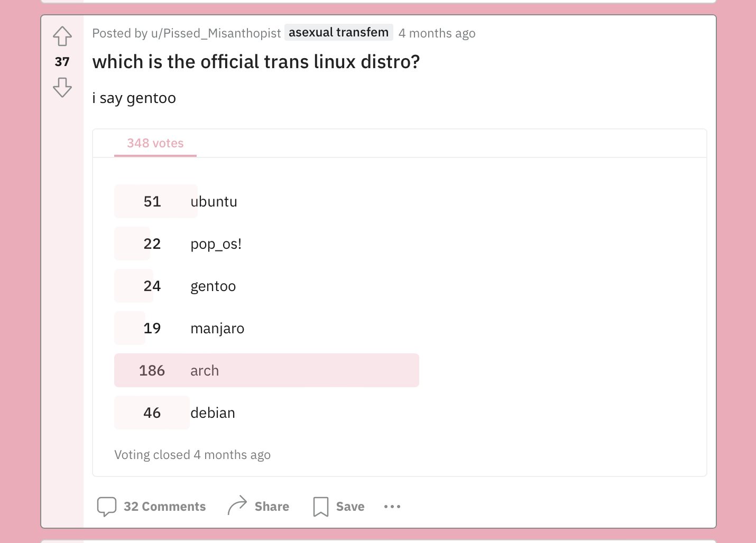Open the three-dot more options menu
This screenshot has height=543, width=756.
392,507
